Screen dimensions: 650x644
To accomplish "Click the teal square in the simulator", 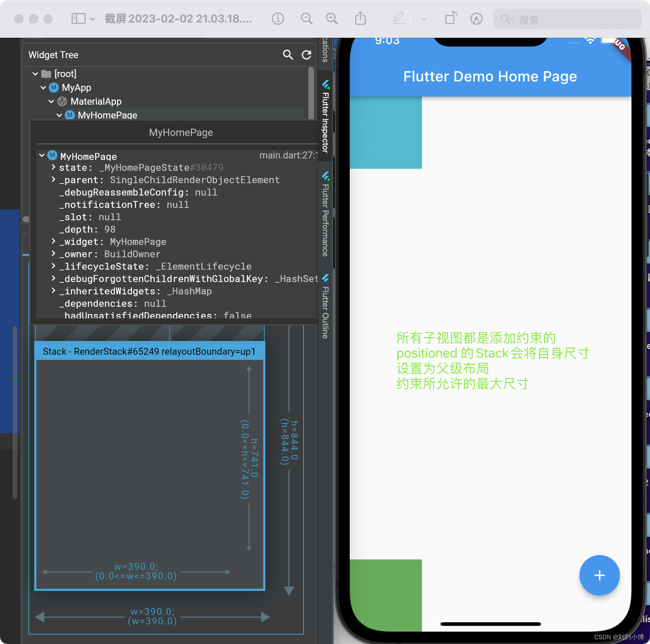I will tap(386, 133).
